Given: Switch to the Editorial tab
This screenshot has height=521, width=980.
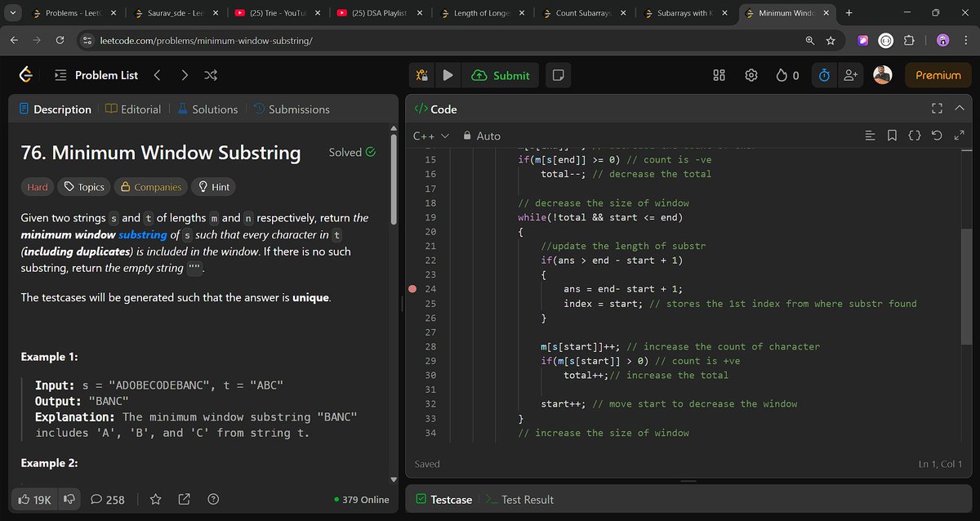Looking at the screenshot, I should point(134,109).
